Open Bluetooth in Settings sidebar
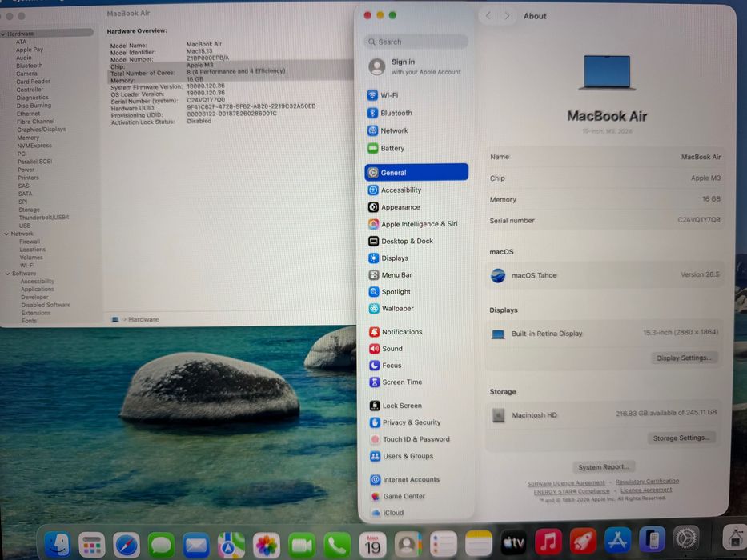 click(x=417, y=113)
